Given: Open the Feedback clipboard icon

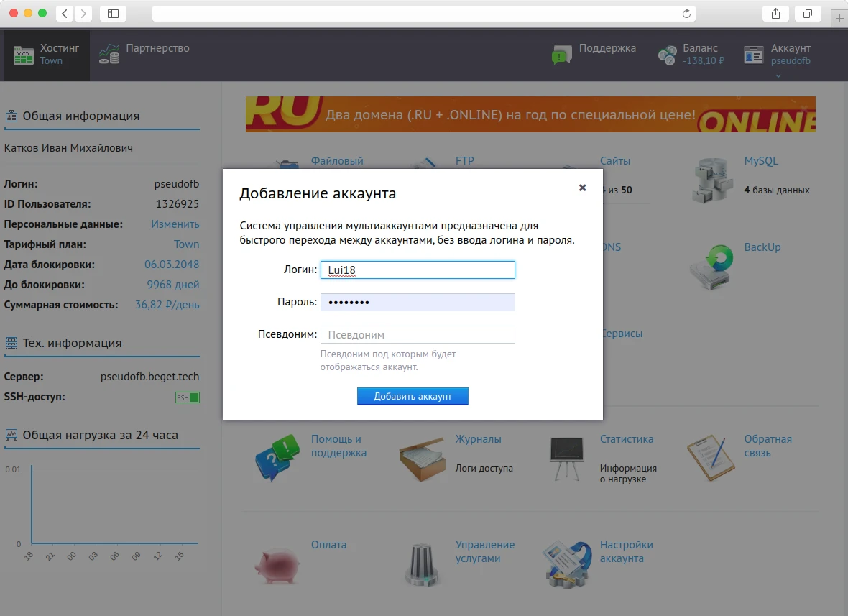Looking at the screenshot, I should [x=710, y=457].
